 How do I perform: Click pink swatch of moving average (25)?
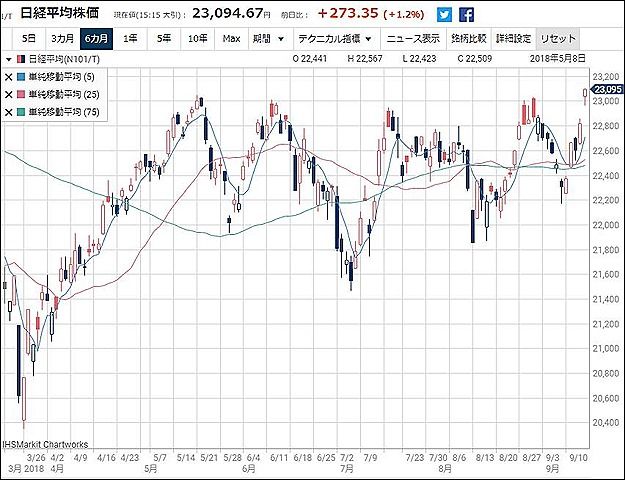[x=21, y=94]
